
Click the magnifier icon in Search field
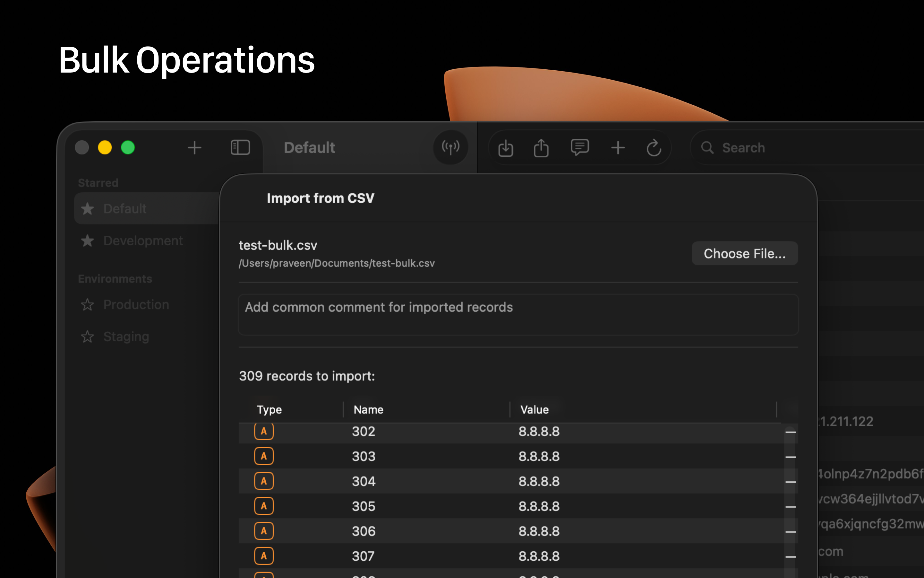707,148
